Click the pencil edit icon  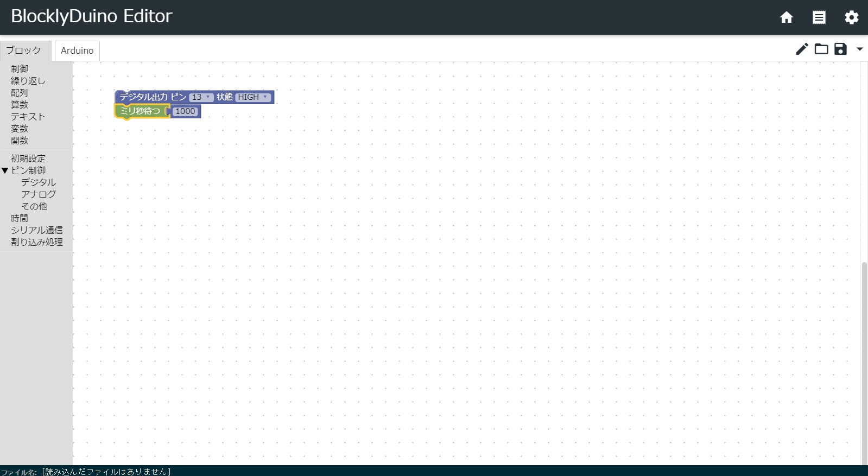pos(802,49)
